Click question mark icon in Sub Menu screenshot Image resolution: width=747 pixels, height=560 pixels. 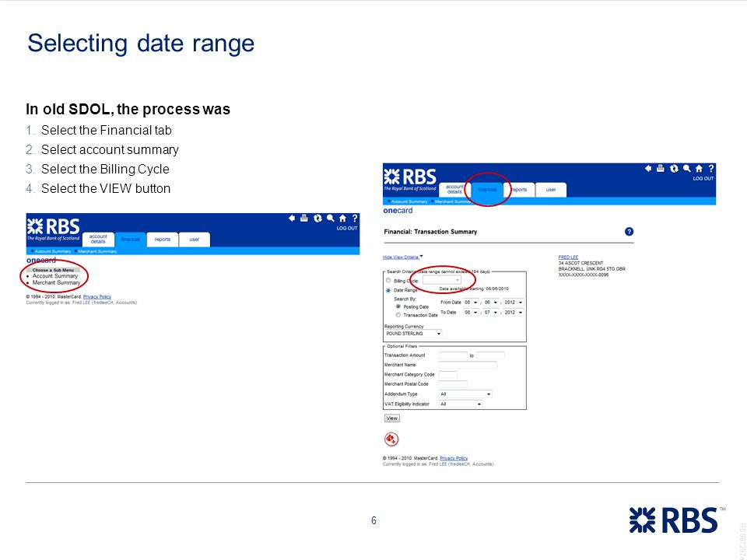355,218
